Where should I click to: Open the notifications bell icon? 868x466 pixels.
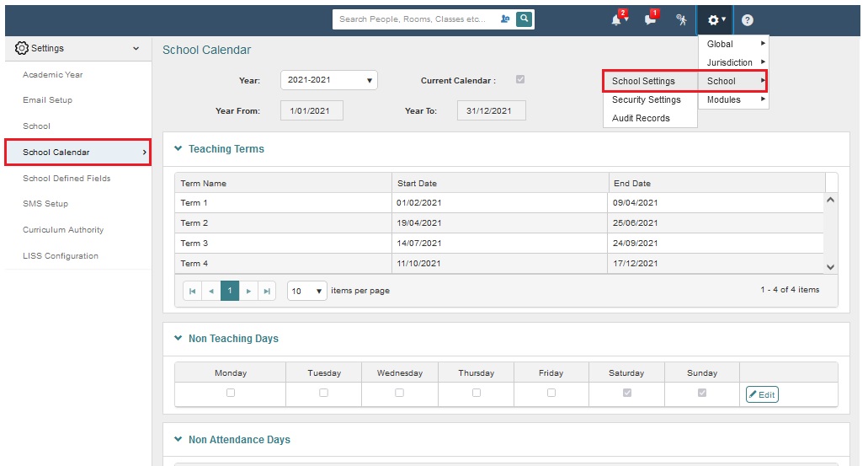616,20
